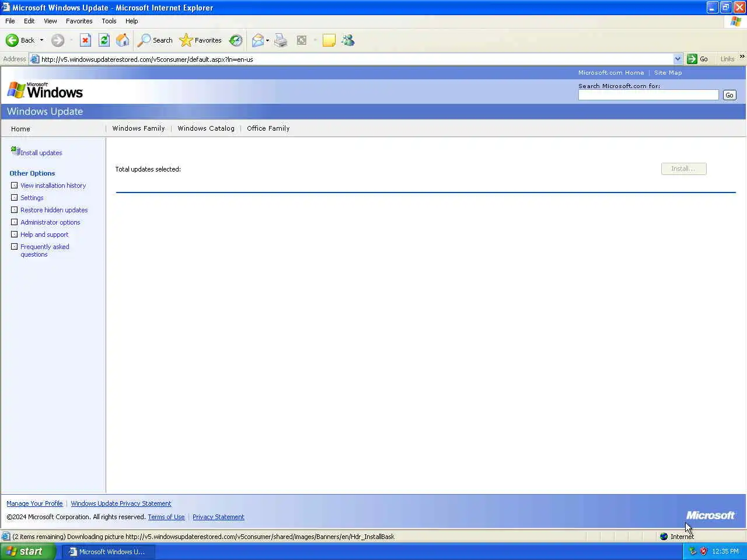
Task: Open the Windows Start menu
Action: [28, 551]
